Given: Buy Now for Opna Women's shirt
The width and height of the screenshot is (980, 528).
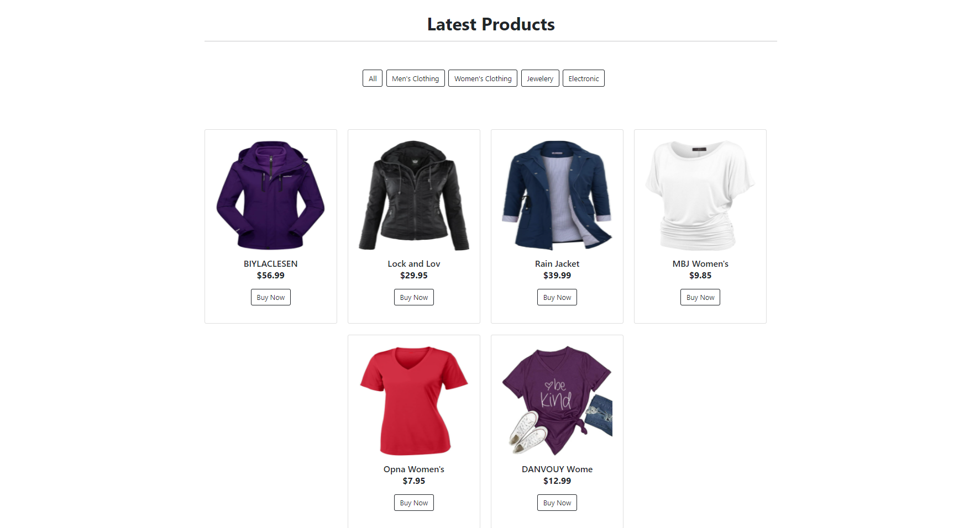Looking at the screenshot, I should point(414,503).
